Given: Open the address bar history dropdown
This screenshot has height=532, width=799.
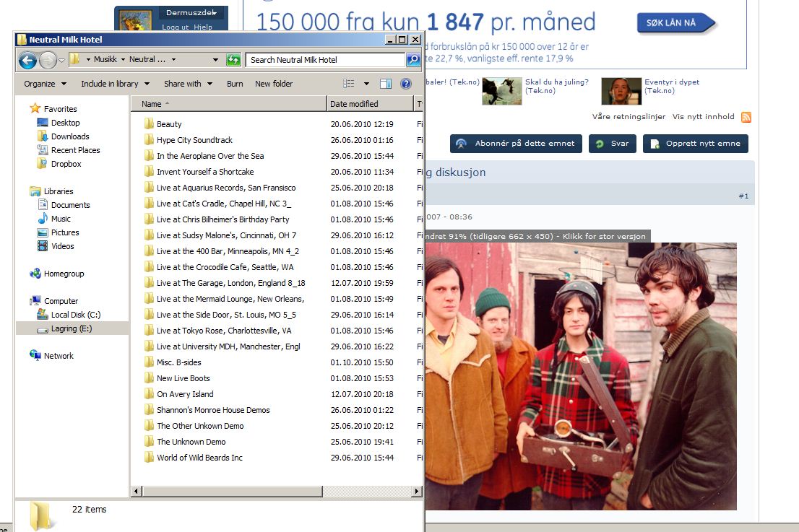Looking at the screenshot, I should tap(215, 60).
